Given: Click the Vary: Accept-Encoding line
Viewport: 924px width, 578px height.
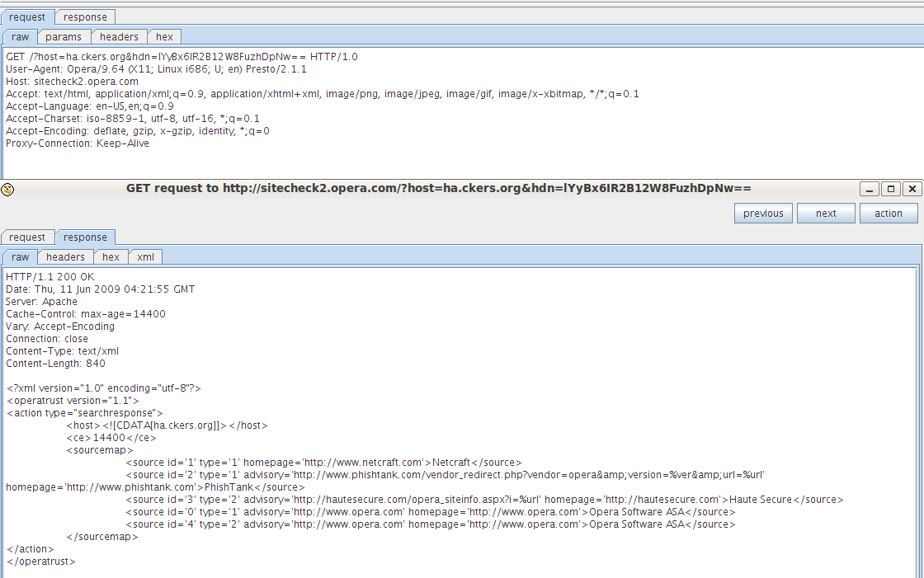Looking at the screenshot, I should point(60,326).
